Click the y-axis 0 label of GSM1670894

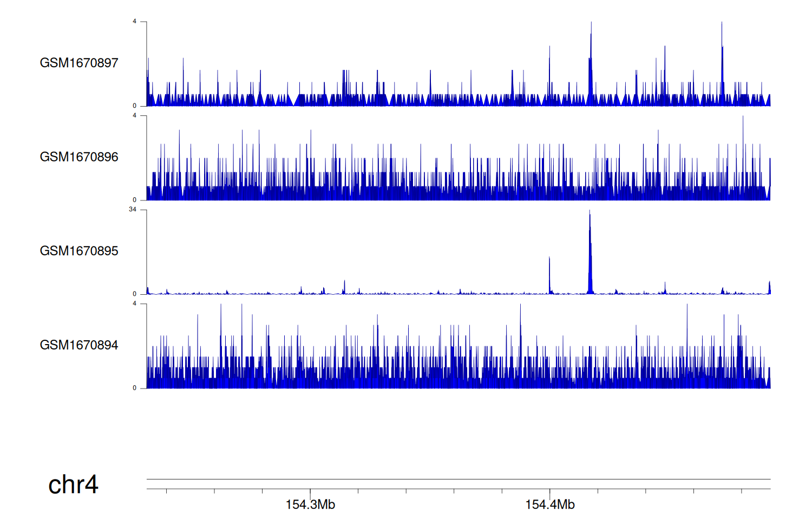[x=135, y=388]
